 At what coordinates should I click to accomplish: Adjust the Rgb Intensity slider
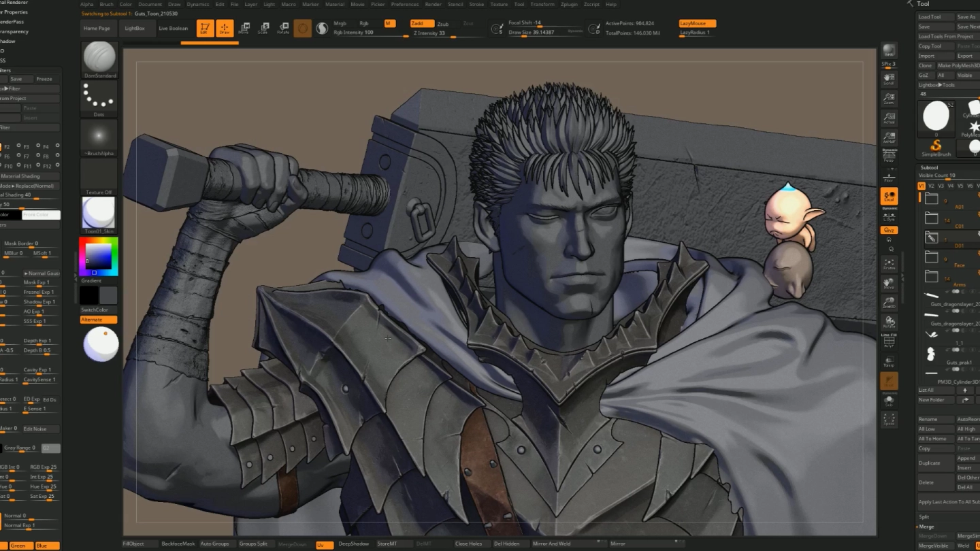(370, 33)
